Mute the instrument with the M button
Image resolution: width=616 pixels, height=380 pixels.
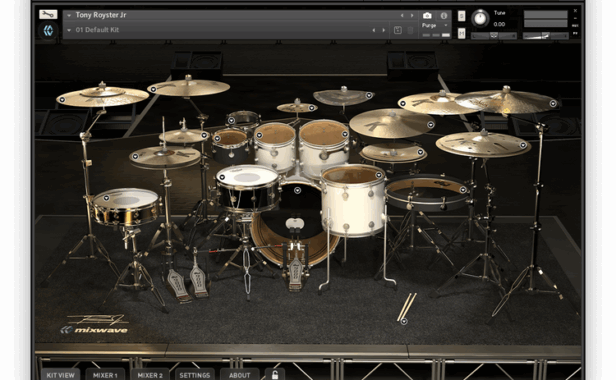[x=462, y=33]
